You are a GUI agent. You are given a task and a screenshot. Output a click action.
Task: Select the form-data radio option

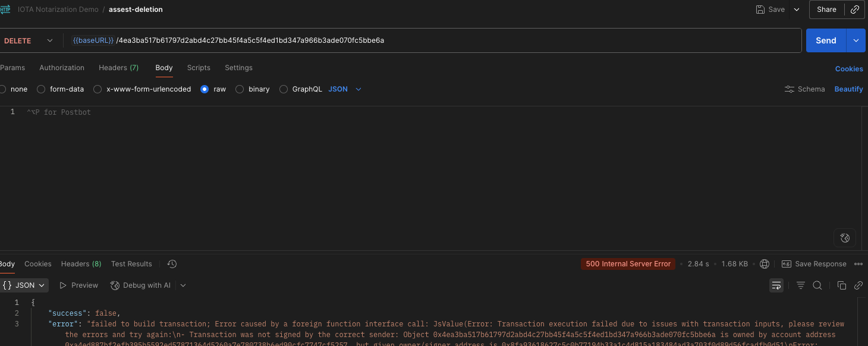pyautogui.click(x=41, y=89)
